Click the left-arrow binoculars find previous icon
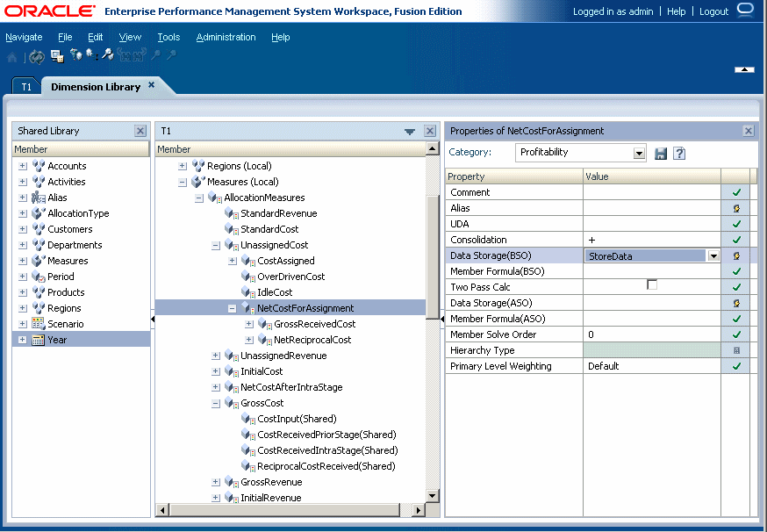The width and height of the screenshot is (767, 532). coord(124,54)
